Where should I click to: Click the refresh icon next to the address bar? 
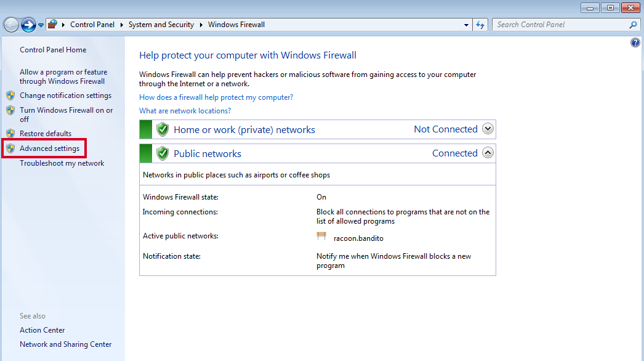point(480,25)
